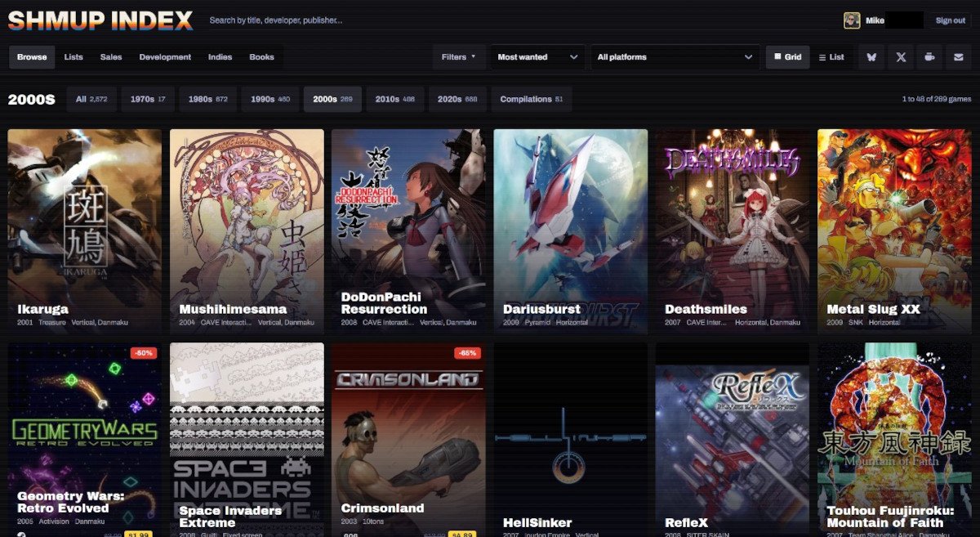Open the Crimsonland game card

(x=408, y=440)
